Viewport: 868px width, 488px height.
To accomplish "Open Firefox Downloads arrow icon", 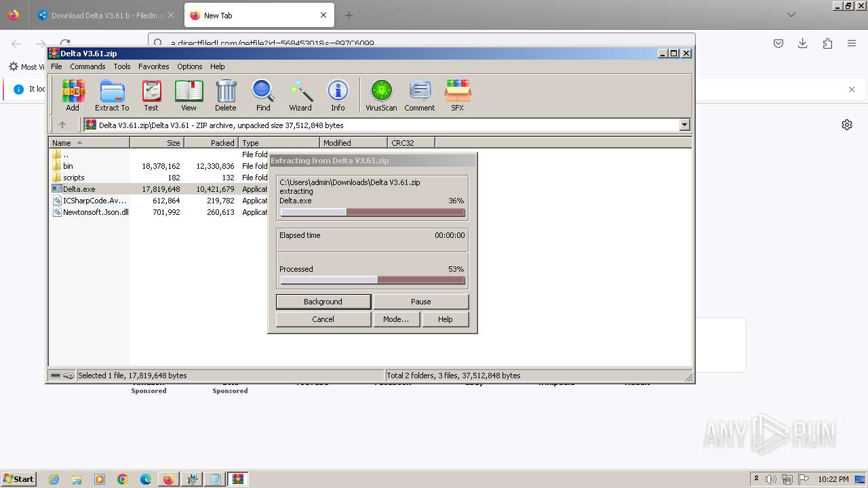I will (x=803, y=43).
